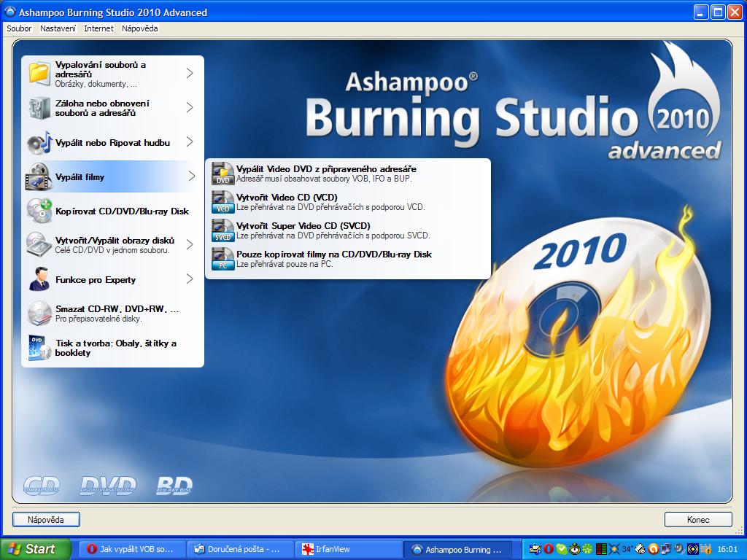
Task: Click the DVD folder icon in the submenu
Action: click(223, 174)
